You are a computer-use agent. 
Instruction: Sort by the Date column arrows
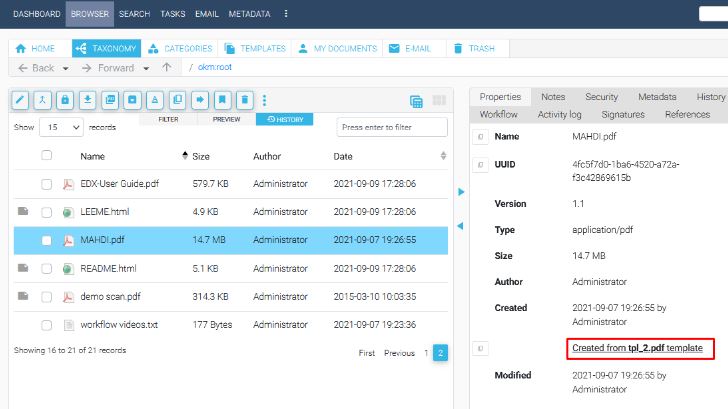coord(443,156)
